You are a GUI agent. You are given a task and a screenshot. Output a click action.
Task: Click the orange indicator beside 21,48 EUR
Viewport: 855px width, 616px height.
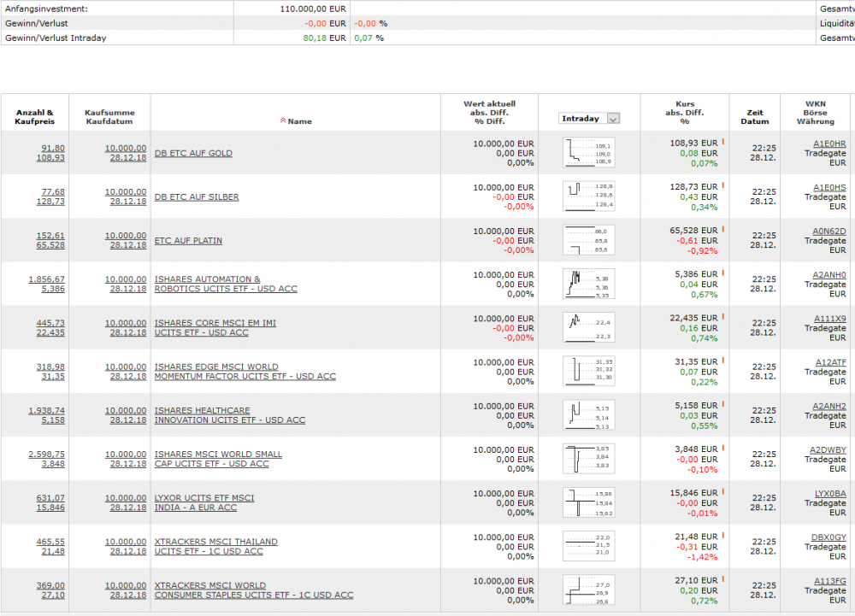point(723,535)
